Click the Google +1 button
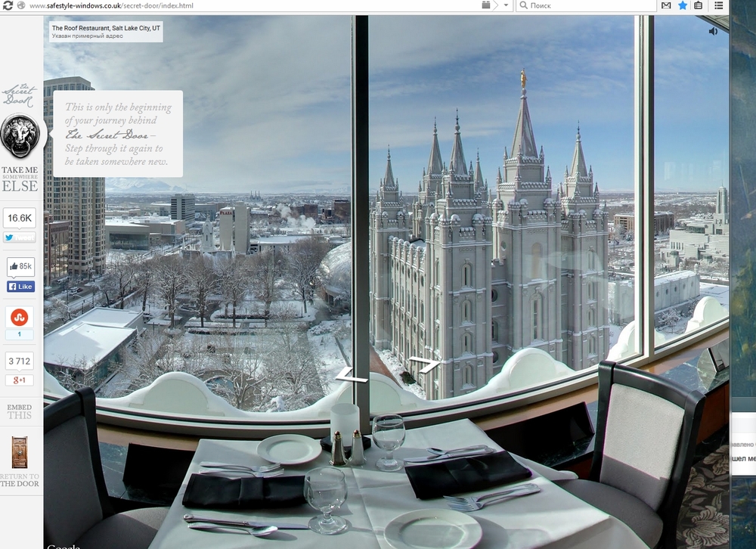Image resolution: width=756 pixels, height=549 pixels. (20, 380)
